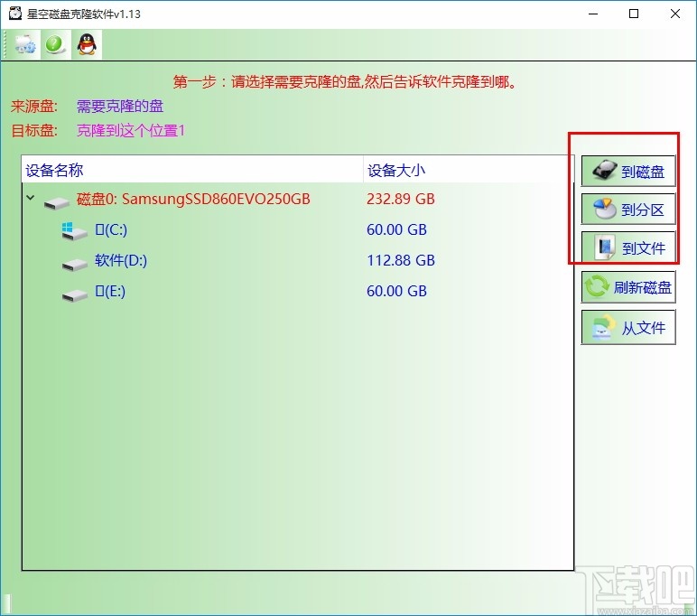697x616 pixels.
Task: Click the drive icon beside (E:)
Action: coord(74,295)
